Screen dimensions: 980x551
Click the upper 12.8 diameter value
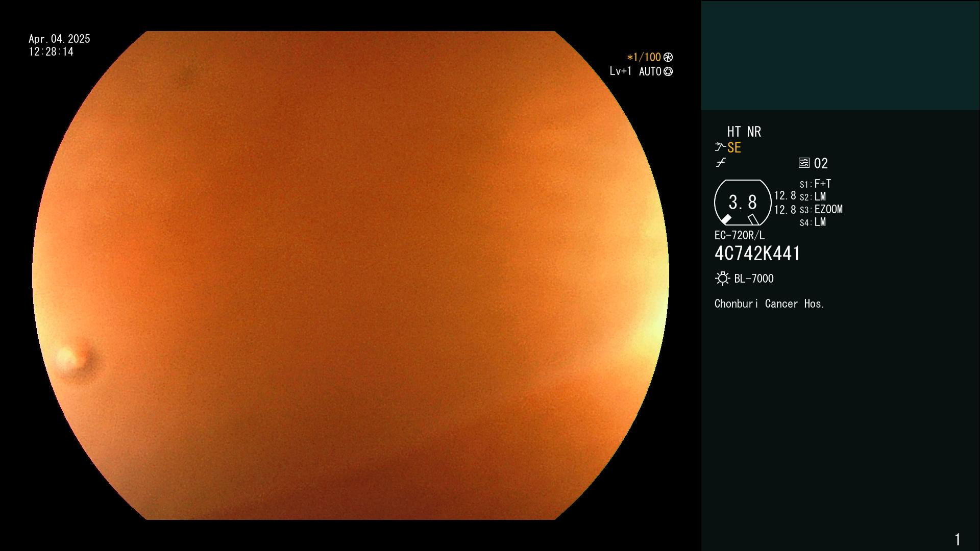[x=785, y=196]
